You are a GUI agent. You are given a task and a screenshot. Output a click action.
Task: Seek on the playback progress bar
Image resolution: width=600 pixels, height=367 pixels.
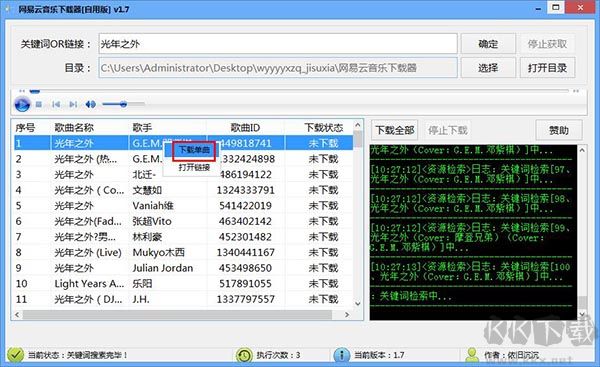pyautogui.click(x=299, y=91)
